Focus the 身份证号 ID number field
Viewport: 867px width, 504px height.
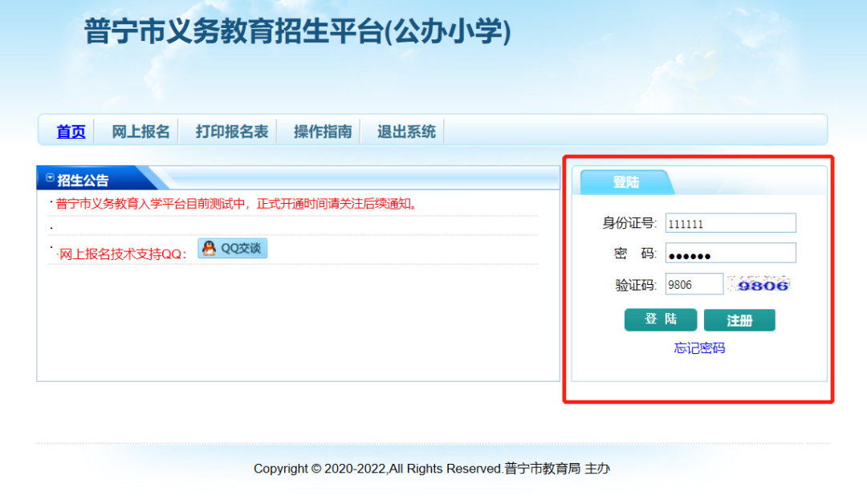coord(731,223)
